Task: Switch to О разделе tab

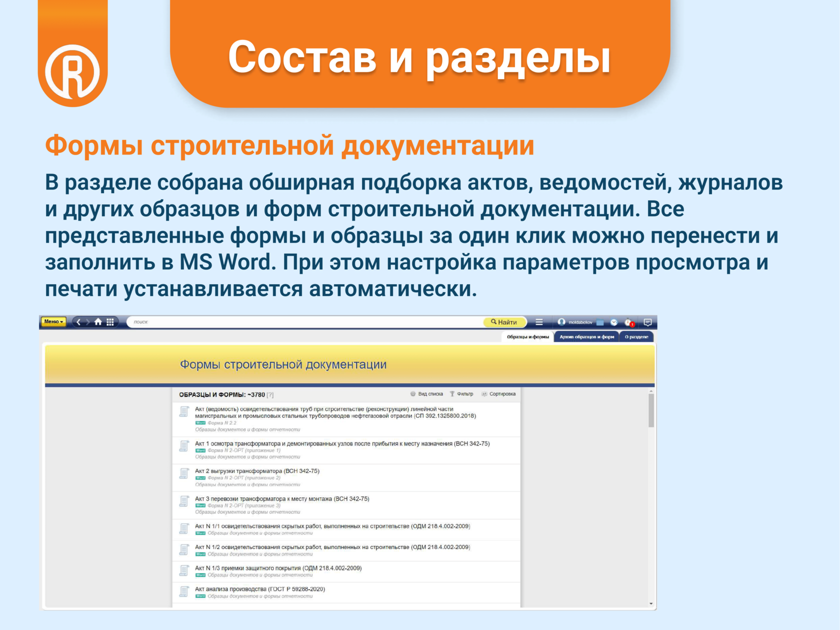Action: coord(636,337)
